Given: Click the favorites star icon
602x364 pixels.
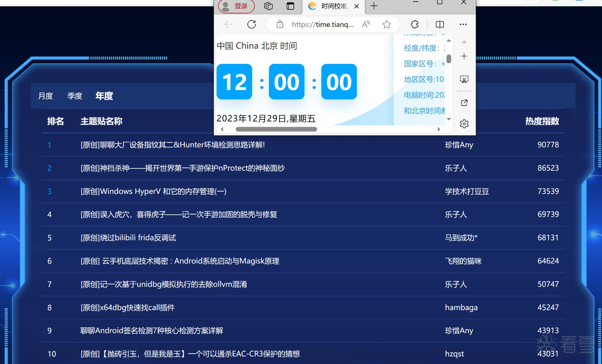Looking at the screenshot, I should tap(387, 24).
